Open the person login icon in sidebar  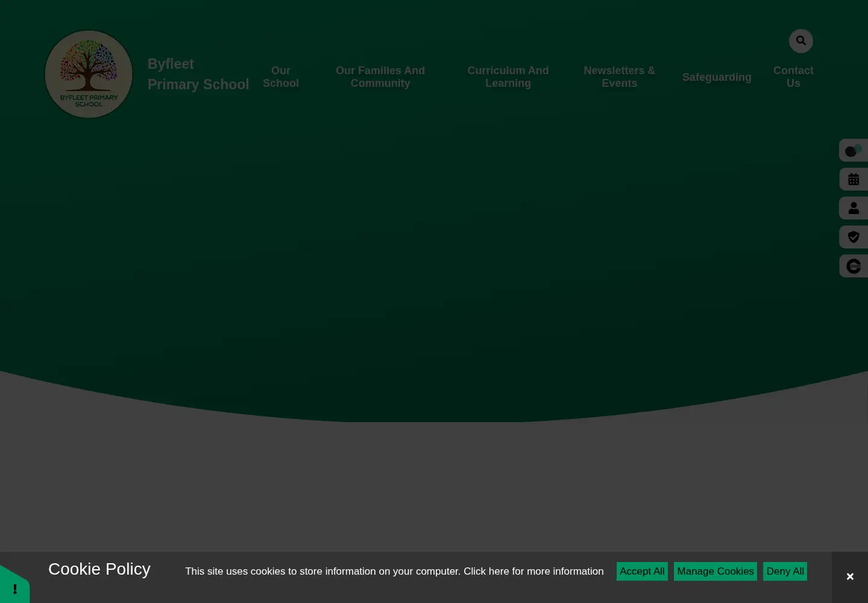point(854,208)
